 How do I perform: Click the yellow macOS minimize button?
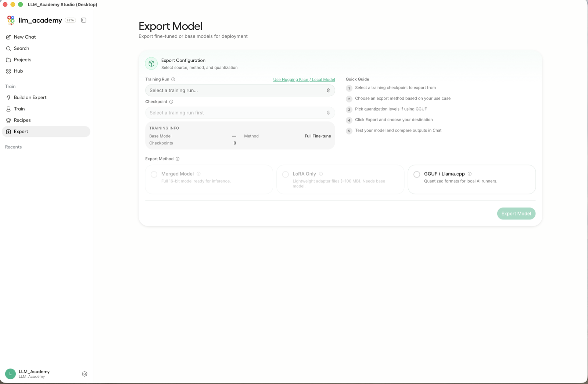pos(13,4)
